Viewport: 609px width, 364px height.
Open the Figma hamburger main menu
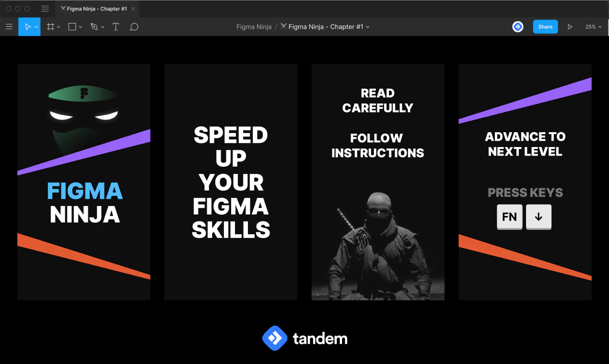9,27
